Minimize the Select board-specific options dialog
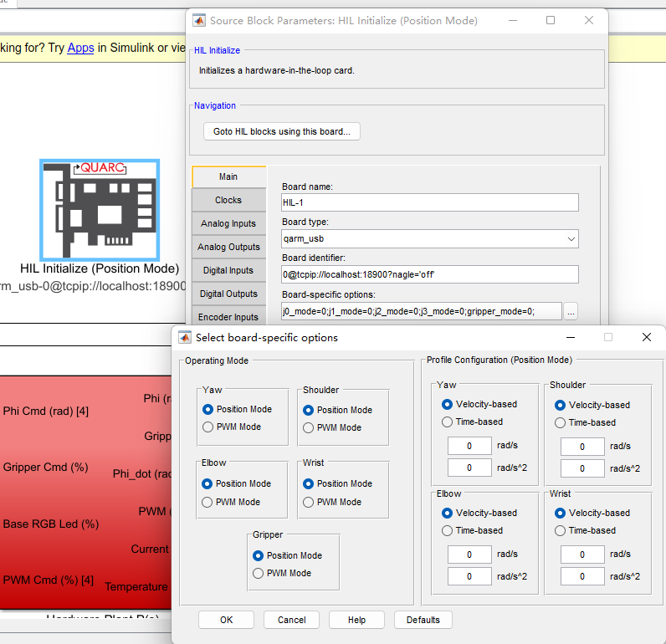This screenshot has width=666, height=644. [x=571, y=338]
